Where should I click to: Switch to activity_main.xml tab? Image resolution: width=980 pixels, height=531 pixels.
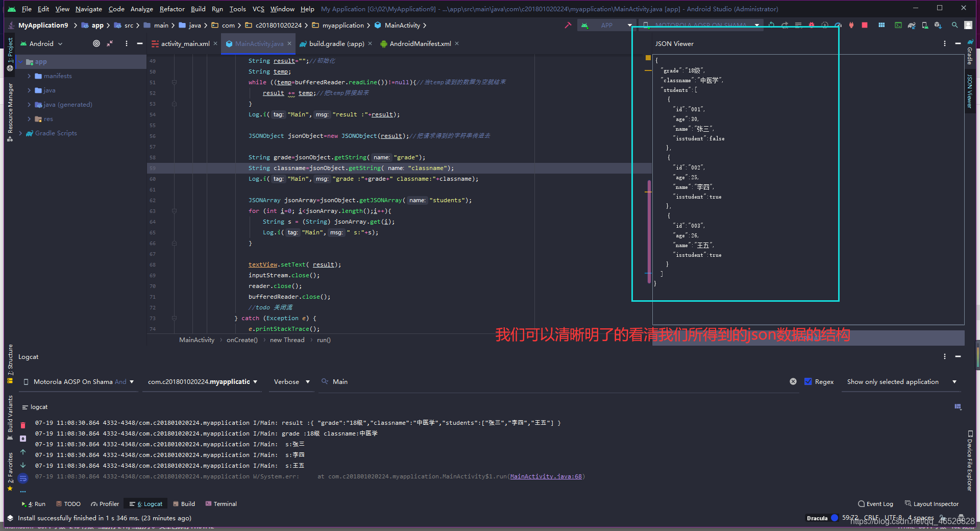click(x=185, y=43)
